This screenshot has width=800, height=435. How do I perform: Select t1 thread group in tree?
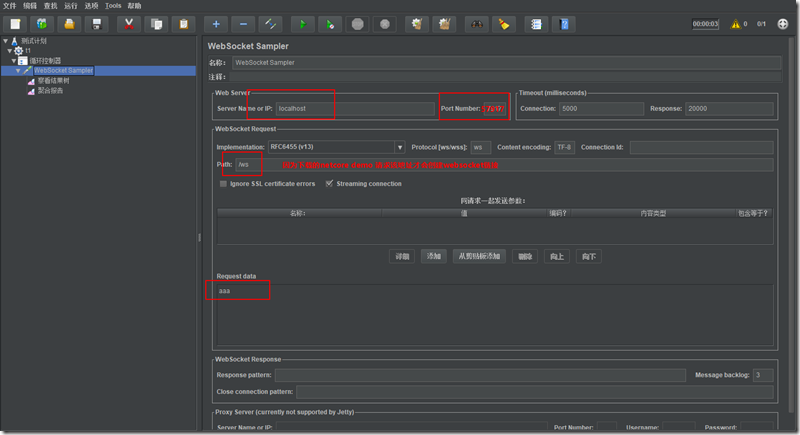point(28,51)
